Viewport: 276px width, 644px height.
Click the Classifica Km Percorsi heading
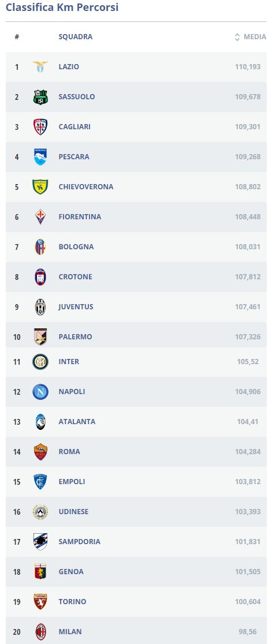click(x=62, y=7)
